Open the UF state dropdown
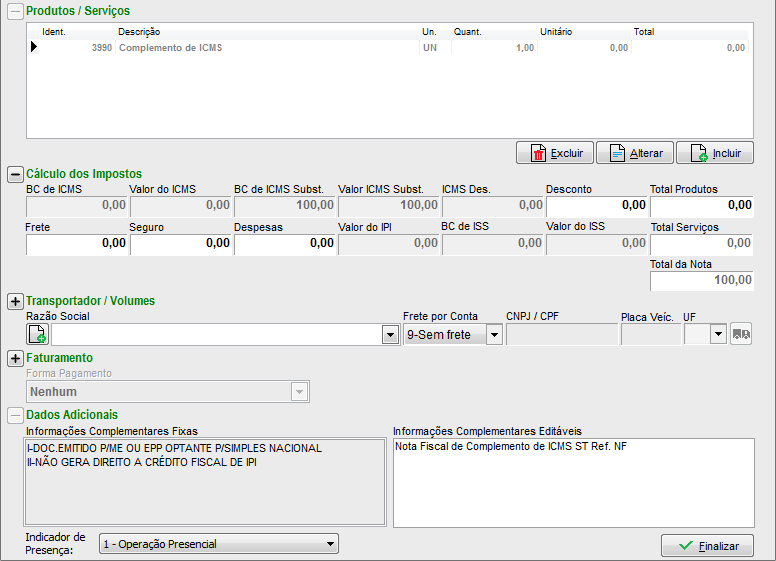The height and width of the screenshot is (561, 776). click(x=717, y=335)
